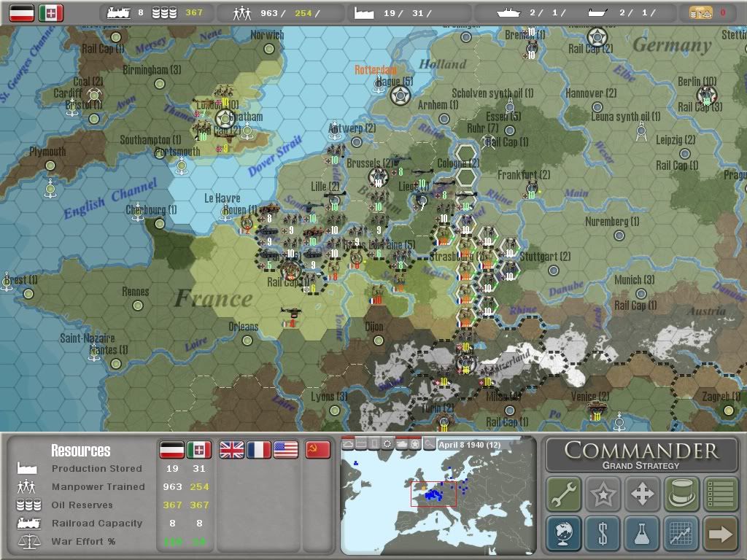The image size is (747, 560).
Task: Select the British flag in Resources panel
Action: pyautogui.click(x=231, y=449)
